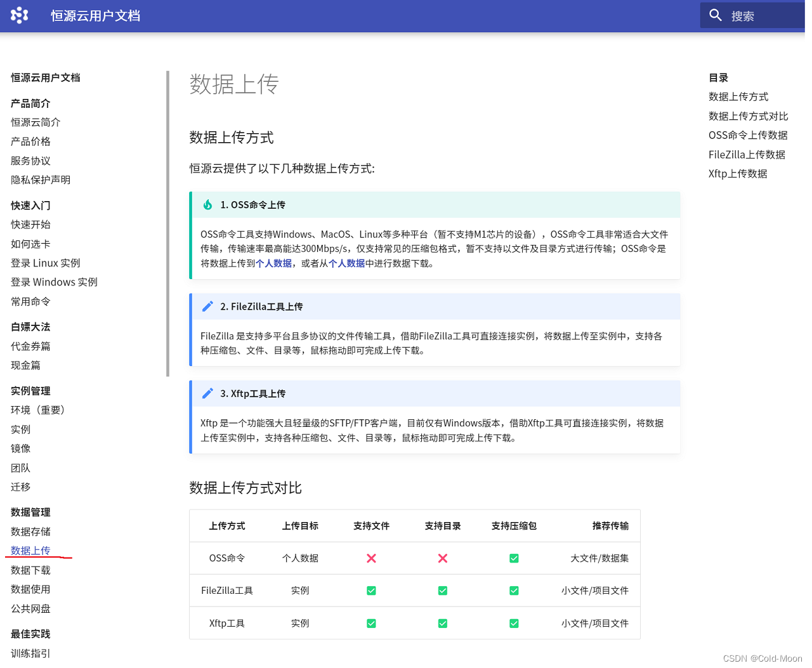812x668 pixels.
Task: Open 数据使用 sidebar entry
Action: [30, 589]
